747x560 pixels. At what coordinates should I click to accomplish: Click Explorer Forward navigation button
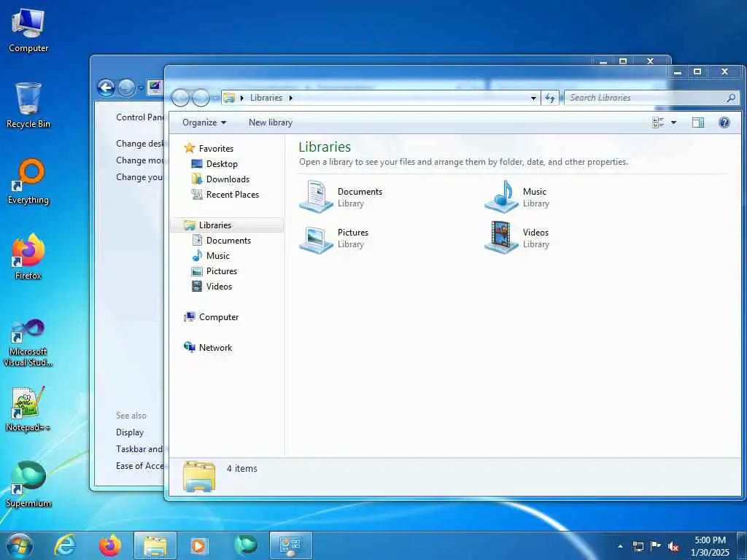tap(201, 98)
